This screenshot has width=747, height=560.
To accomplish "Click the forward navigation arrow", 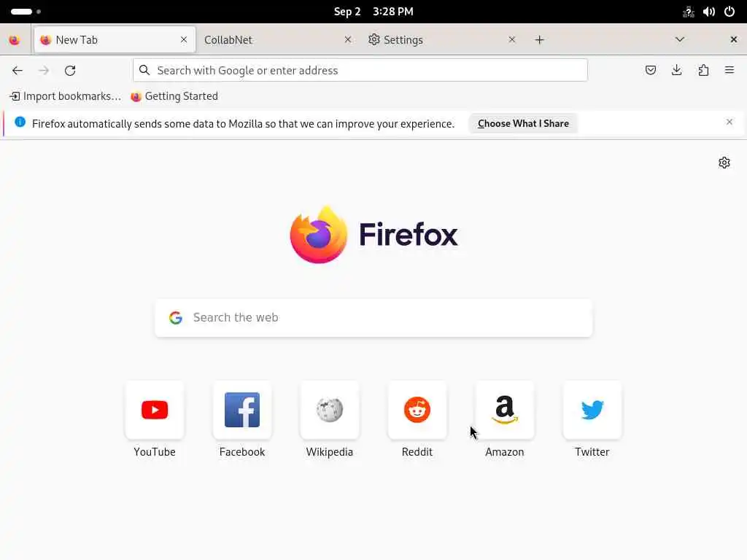I will (44, 71).
